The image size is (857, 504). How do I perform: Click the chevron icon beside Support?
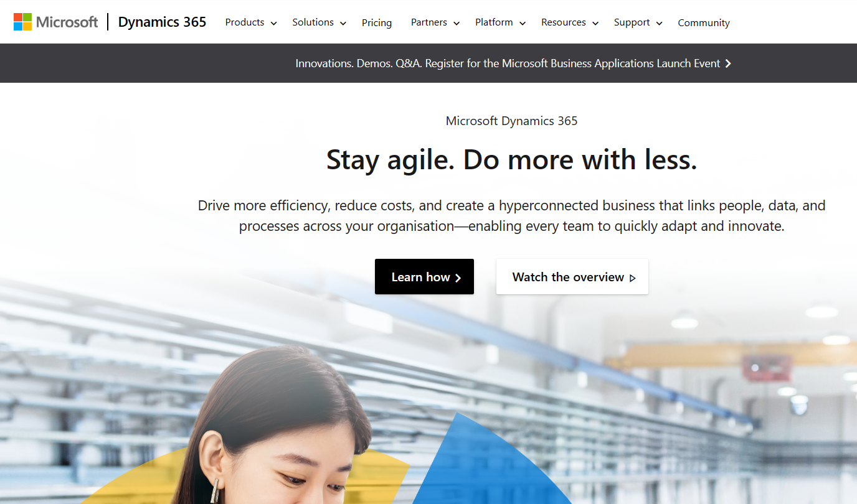point(660,22)
